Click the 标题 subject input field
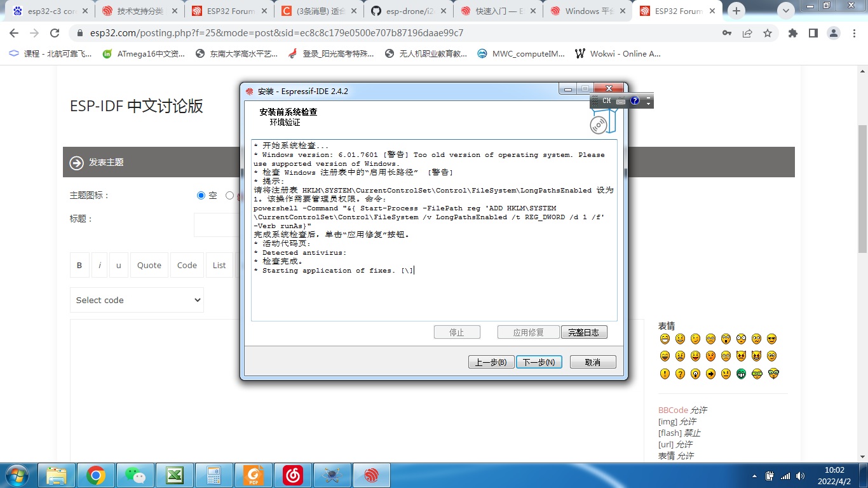 pyautogui.click(x=216, y=225)
